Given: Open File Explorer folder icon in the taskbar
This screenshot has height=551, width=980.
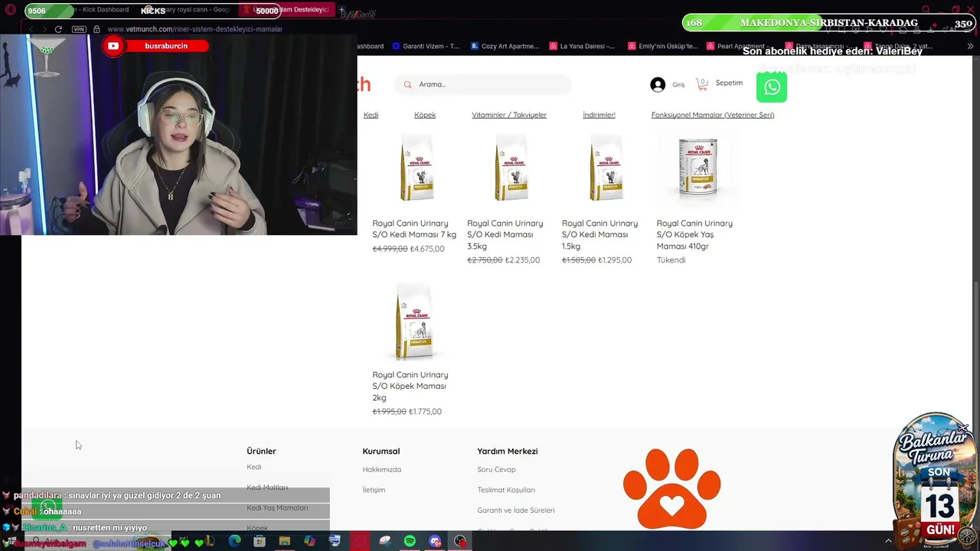Looking at the screenshot, I should click(285, 541).
